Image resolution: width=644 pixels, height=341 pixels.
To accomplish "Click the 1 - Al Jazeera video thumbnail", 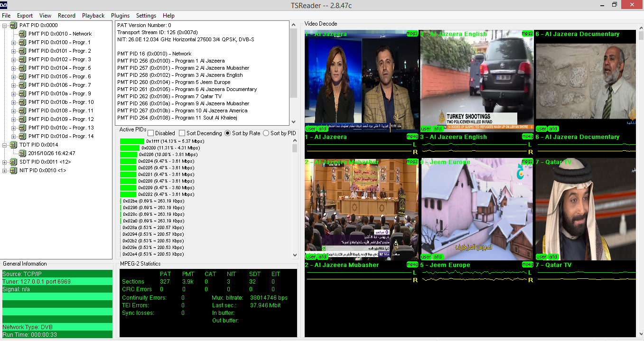I will coord(362,81).
